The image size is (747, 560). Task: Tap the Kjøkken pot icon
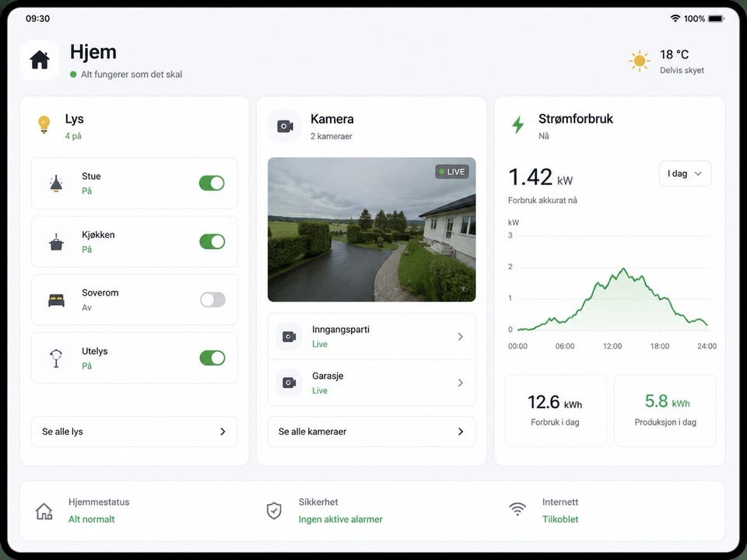(x=56, y=242)
